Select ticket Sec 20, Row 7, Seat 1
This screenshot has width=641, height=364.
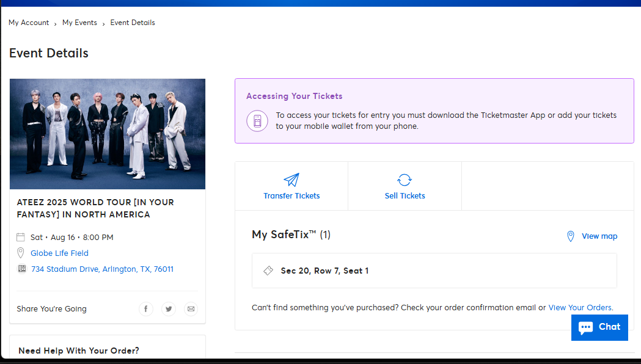click(434, 271)
